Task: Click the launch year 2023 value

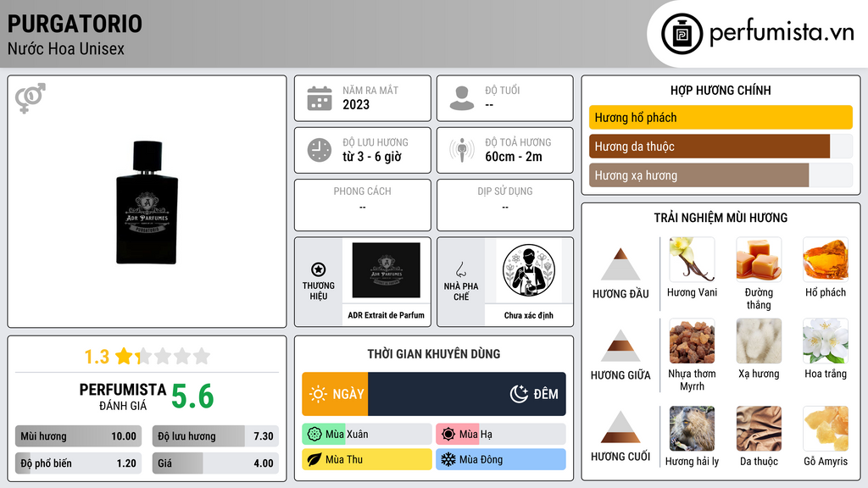Action: coord(356,104)
